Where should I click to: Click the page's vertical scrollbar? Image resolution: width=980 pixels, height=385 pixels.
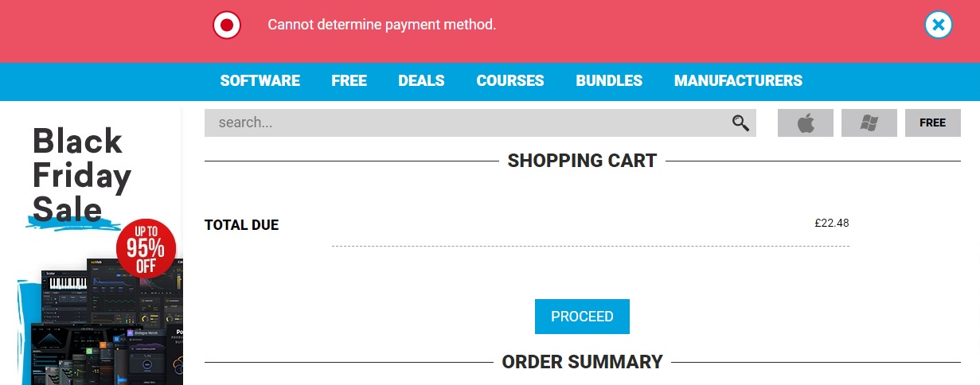(x=976, y=239)
